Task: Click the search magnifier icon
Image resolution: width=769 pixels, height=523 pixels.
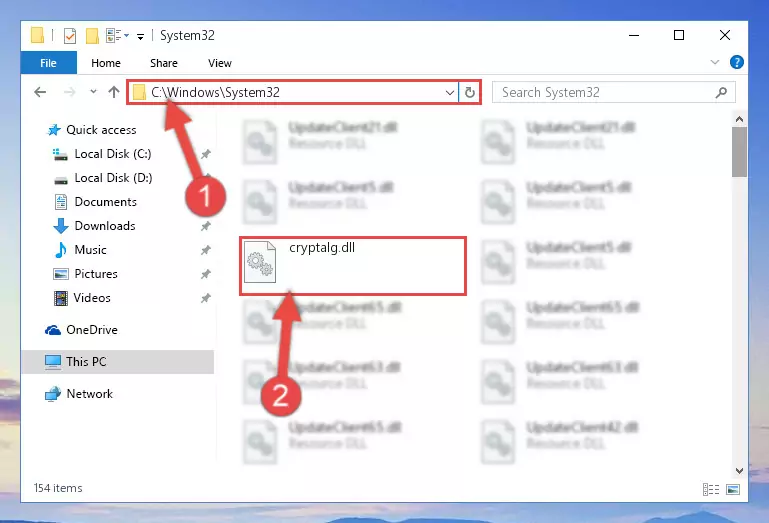Action: click(x=721, y=92)
